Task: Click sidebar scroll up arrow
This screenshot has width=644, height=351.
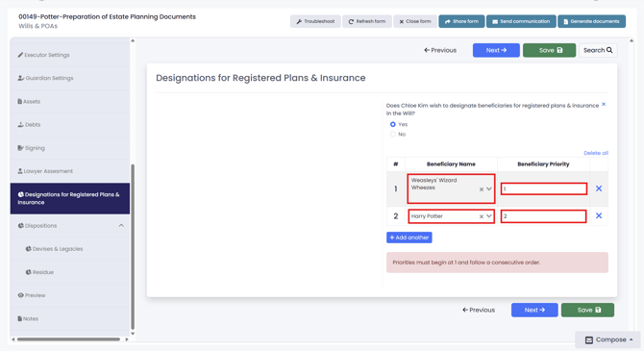Action: pos(133,40)
